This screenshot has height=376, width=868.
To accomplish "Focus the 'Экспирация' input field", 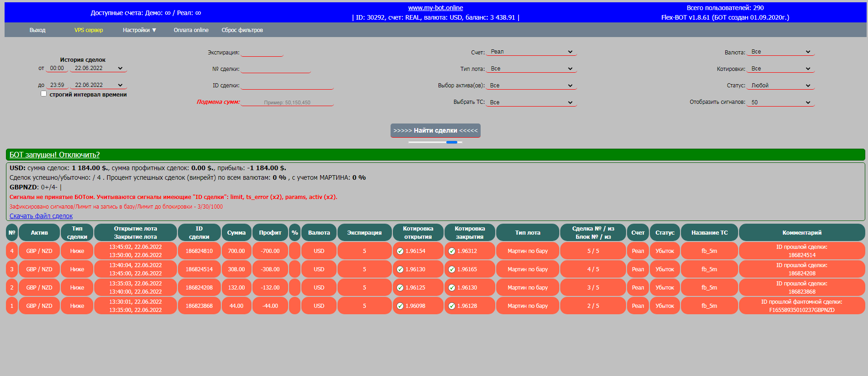I will [x=262, y=52].
